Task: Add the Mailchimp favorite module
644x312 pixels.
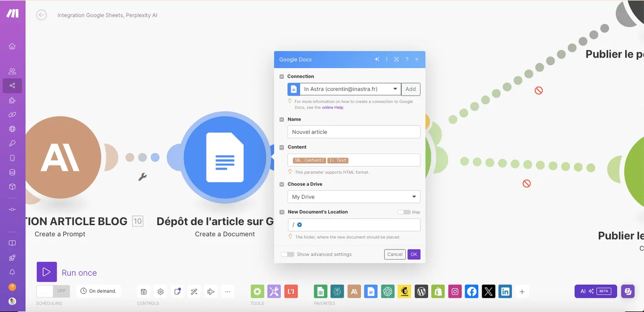Action: pyautogui.click(x=405, y=291)
